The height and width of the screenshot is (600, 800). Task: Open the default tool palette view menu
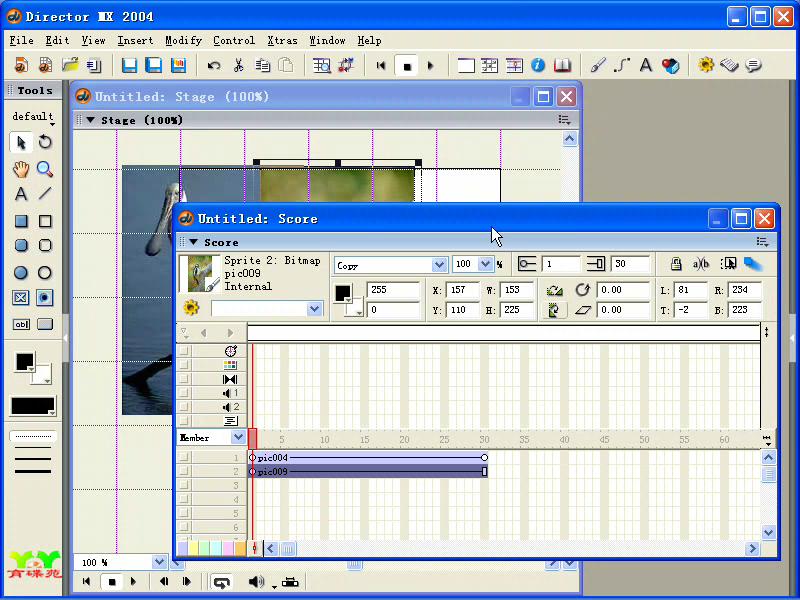[33, 117]
